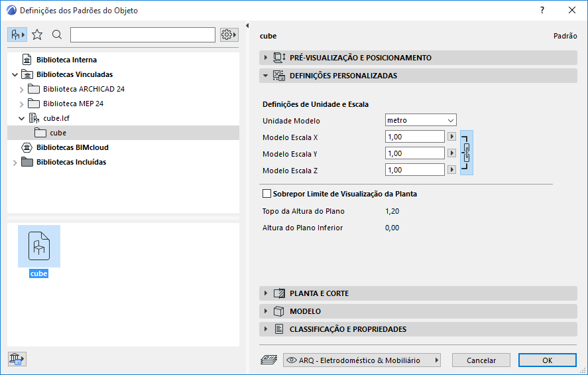Image resolution: width=588 pixels, height=375 pixels.
Task: Open the ARQ - Eletrodoméstico & Mobiliário layer selector
Action: 362,360
